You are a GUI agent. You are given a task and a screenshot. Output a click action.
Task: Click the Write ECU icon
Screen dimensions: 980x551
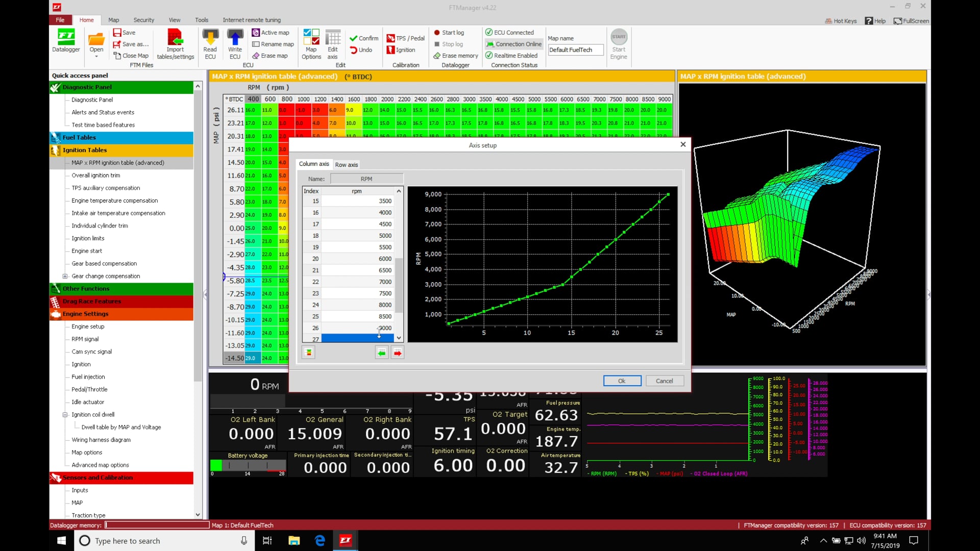click(234, 43)
